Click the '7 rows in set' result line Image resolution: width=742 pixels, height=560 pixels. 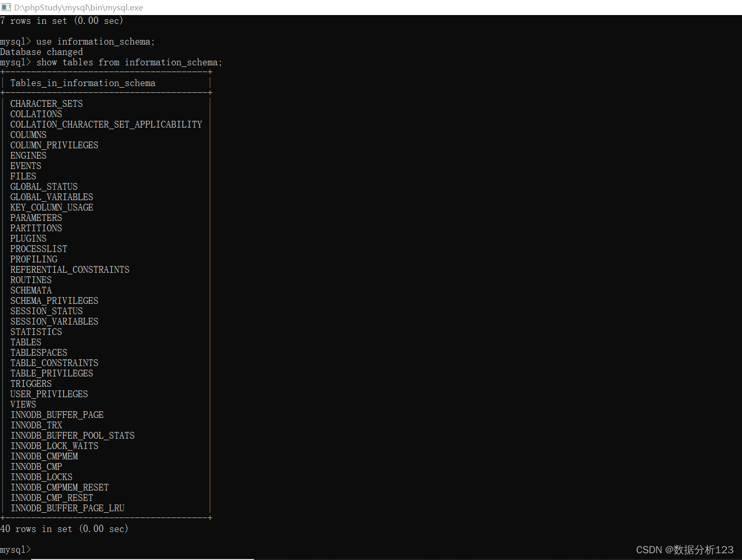(x=62, y=21)
